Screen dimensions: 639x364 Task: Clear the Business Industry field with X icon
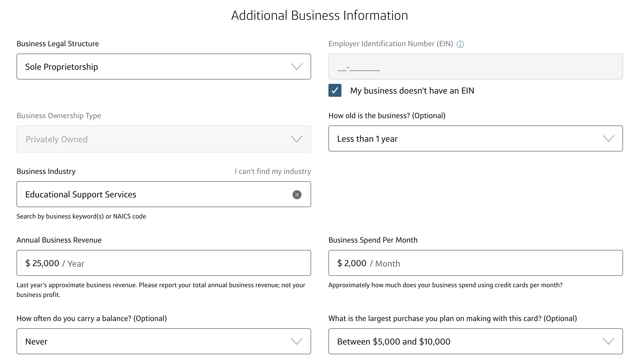(297, 195)
